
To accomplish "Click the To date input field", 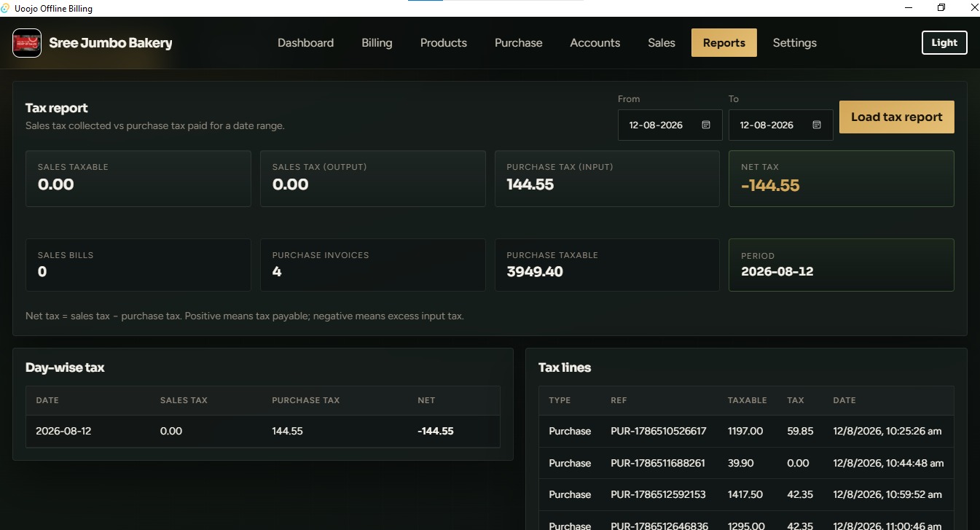I will (x=780, y=125).
